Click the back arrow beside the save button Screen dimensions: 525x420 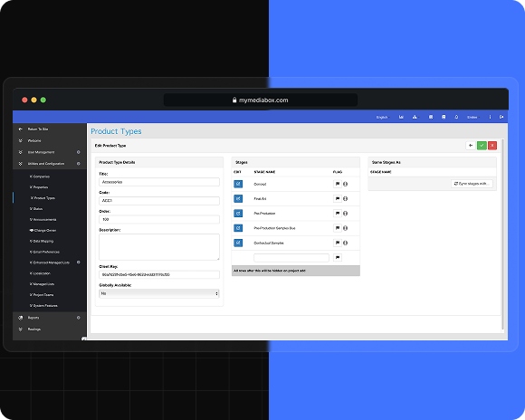click(x=471, y=146)
